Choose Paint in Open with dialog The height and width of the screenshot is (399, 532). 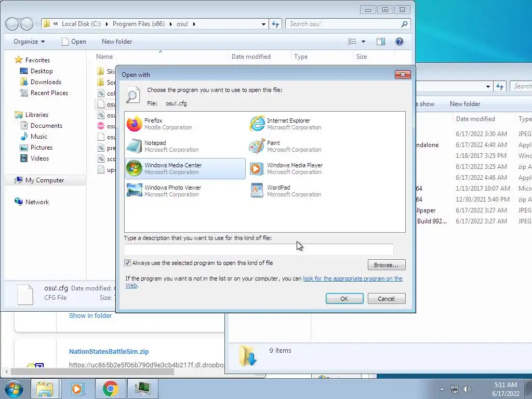(x=308, y=146)
